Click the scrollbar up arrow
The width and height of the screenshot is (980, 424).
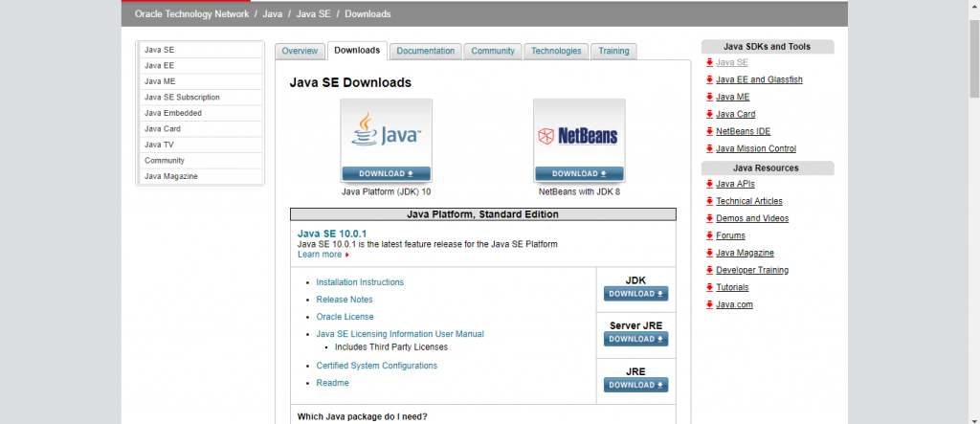point(974,5)
